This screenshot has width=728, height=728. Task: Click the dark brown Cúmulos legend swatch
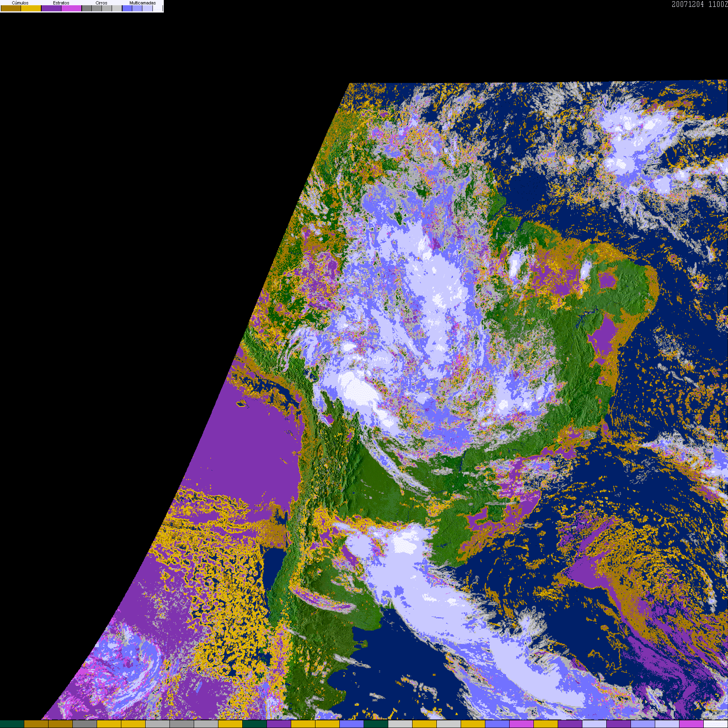[x=11, y=8]
